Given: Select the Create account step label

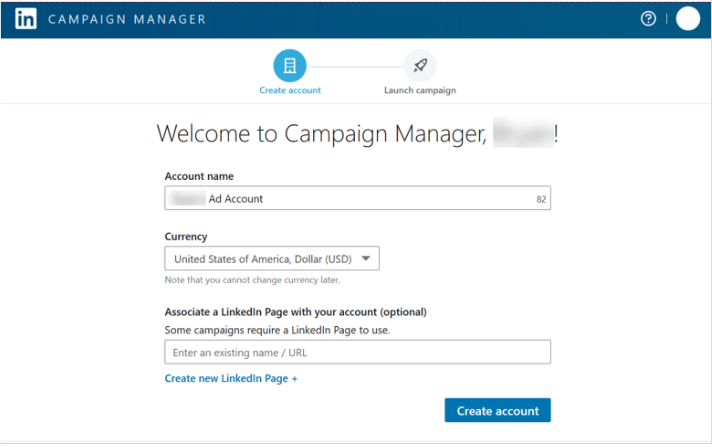Looking at the screenshot, I should click(290, 91).
